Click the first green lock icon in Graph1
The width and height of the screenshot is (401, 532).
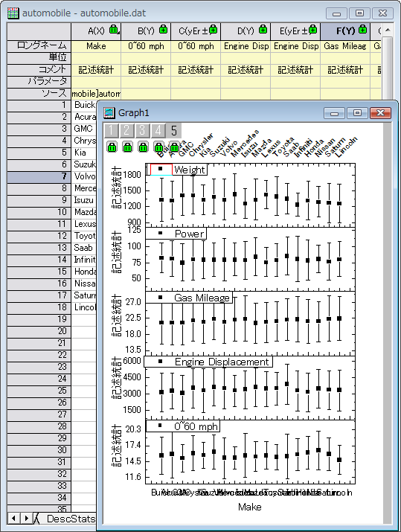[112, 147]
